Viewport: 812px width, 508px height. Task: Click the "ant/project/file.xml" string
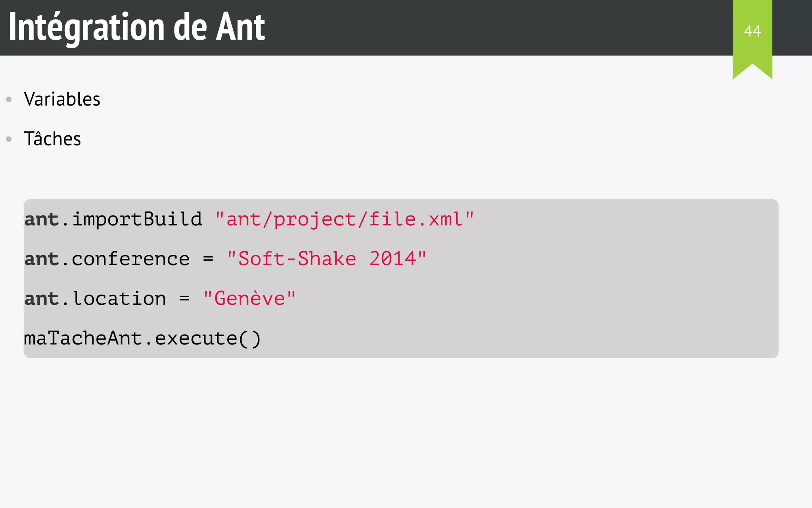344,219
